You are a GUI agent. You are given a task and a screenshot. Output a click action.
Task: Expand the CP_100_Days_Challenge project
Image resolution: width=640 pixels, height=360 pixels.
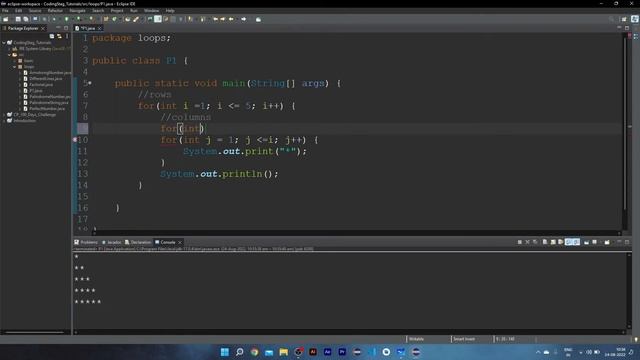click(x=4, y=115)
